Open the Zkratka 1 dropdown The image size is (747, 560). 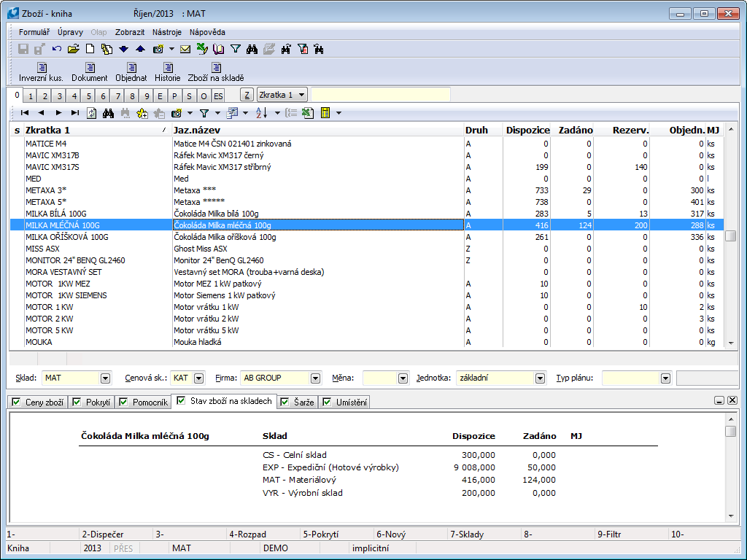tap(302, 95)
